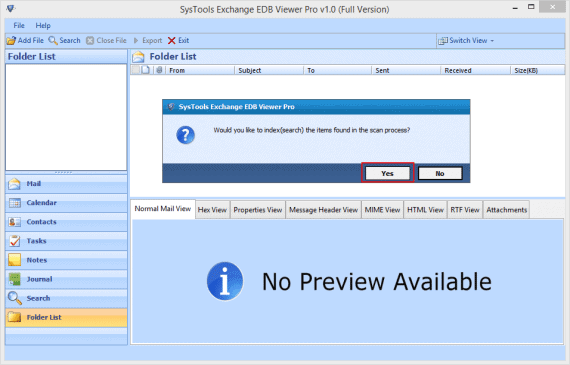Open the Switch View dropdown

[x=466, y=40]
